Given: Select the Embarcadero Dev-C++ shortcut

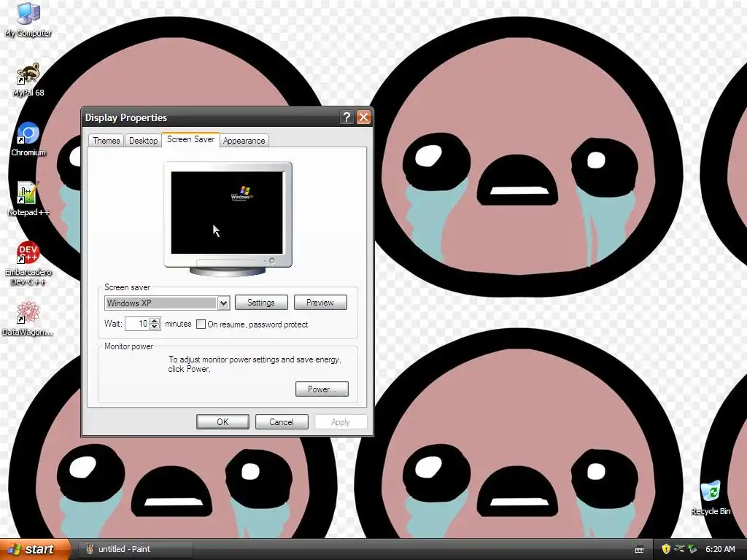Looking at the screenshot, I should coord(28,263).
